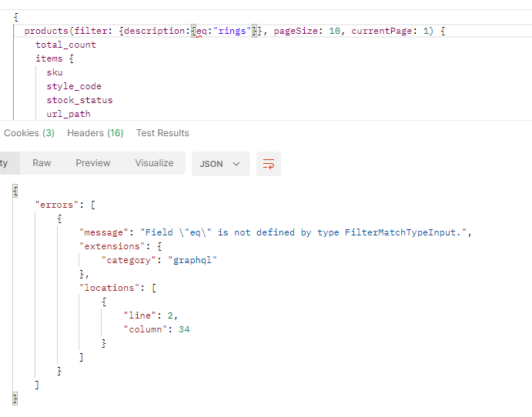Toggle the wrap lines icon in response toolbar
The image size is (532, 417).
point(269,164)
